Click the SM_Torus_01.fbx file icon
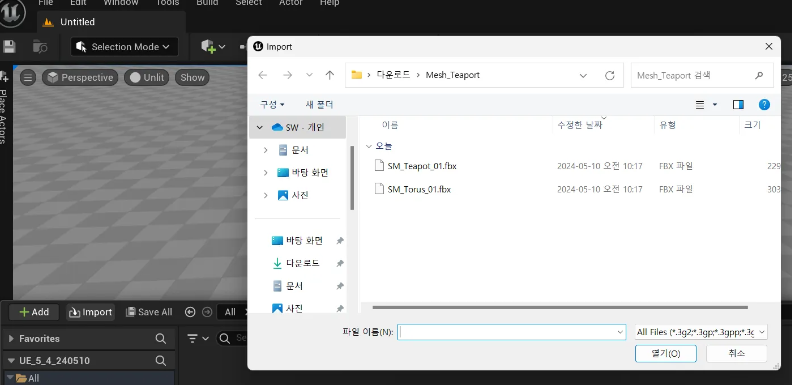Image resolution: width=792 pixels, height=385 pixels. 379,189
